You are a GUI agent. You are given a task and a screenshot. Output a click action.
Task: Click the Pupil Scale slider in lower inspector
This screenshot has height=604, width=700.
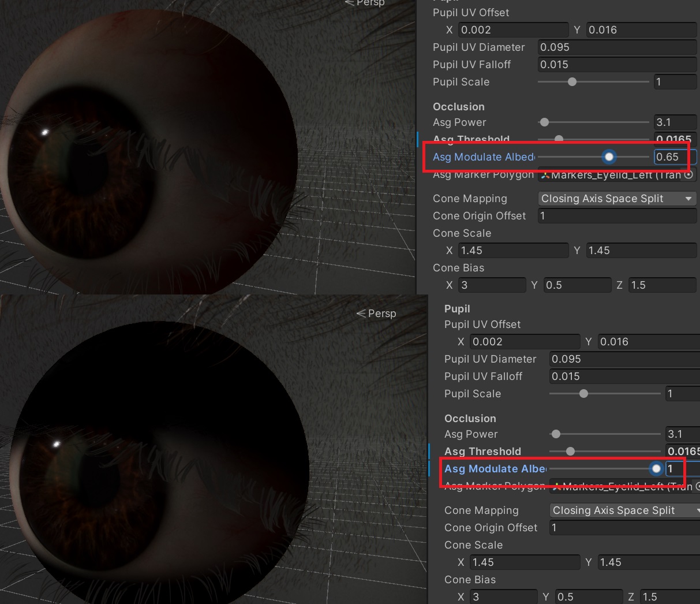click(x=605, y=394)
